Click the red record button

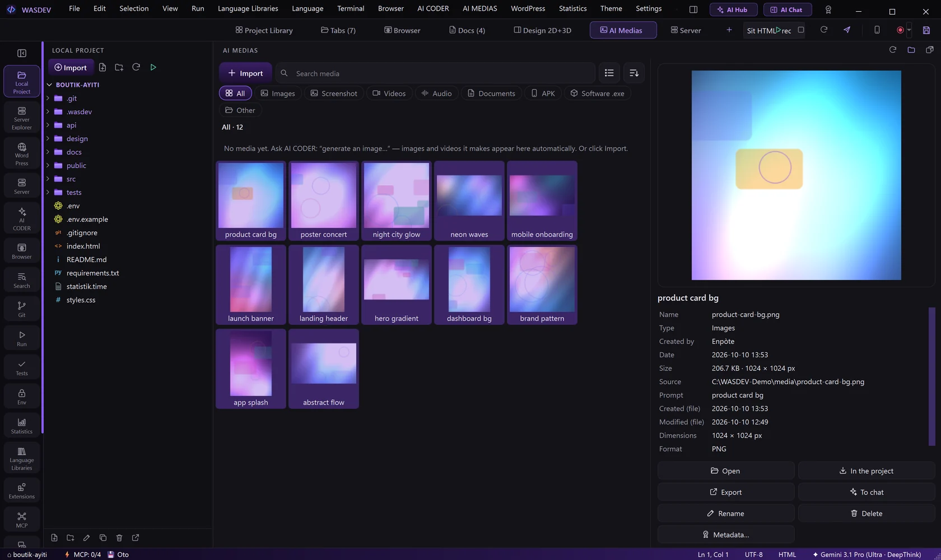pos(900,30)
